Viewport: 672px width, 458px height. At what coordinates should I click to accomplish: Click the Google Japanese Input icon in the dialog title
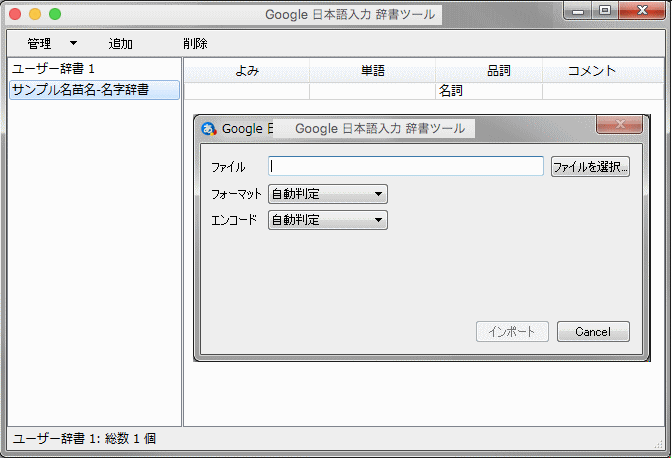click(x=209, y=129)
